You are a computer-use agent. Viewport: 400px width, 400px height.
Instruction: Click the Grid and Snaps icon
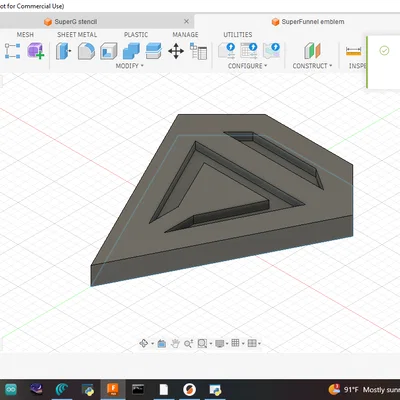235,343
